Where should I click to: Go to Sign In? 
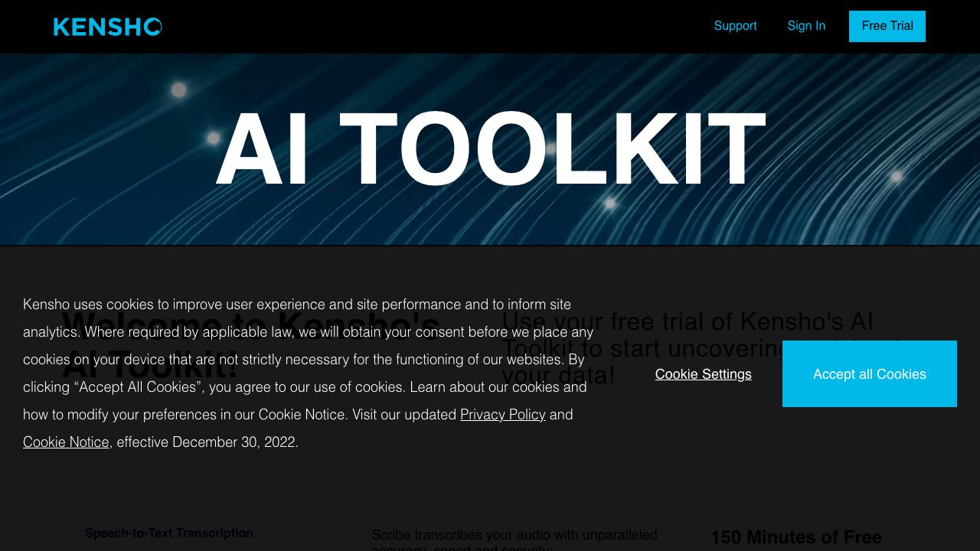806,26
